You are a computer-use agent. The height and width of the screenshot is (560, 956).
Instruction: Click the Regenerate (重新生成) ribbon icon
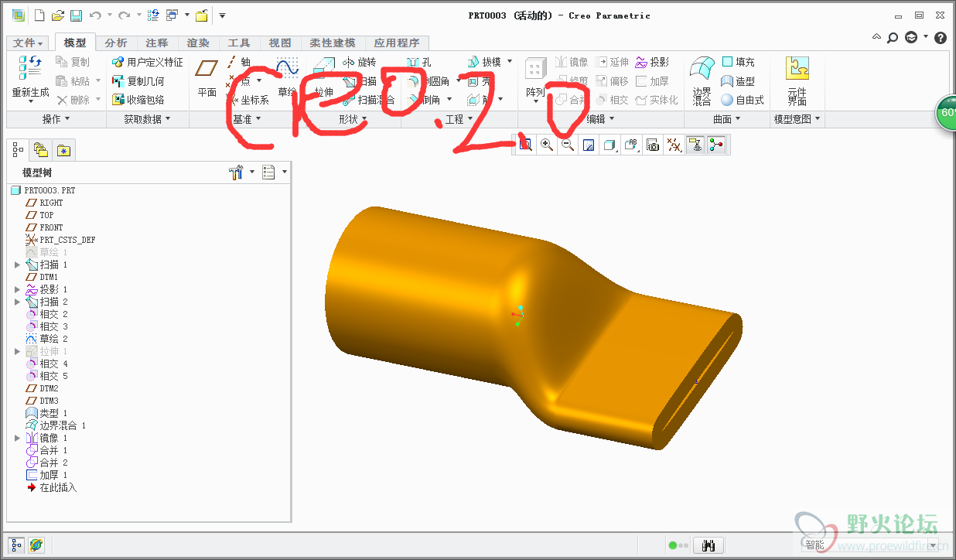(31, 68)
